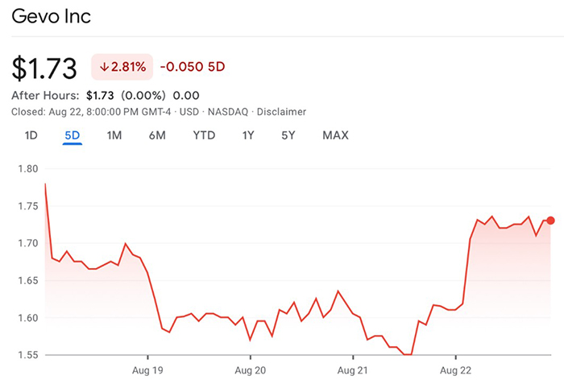Viewport: 564px width, 392px height.
Task: Click the Aug 22 date marker
Action: 455,370
